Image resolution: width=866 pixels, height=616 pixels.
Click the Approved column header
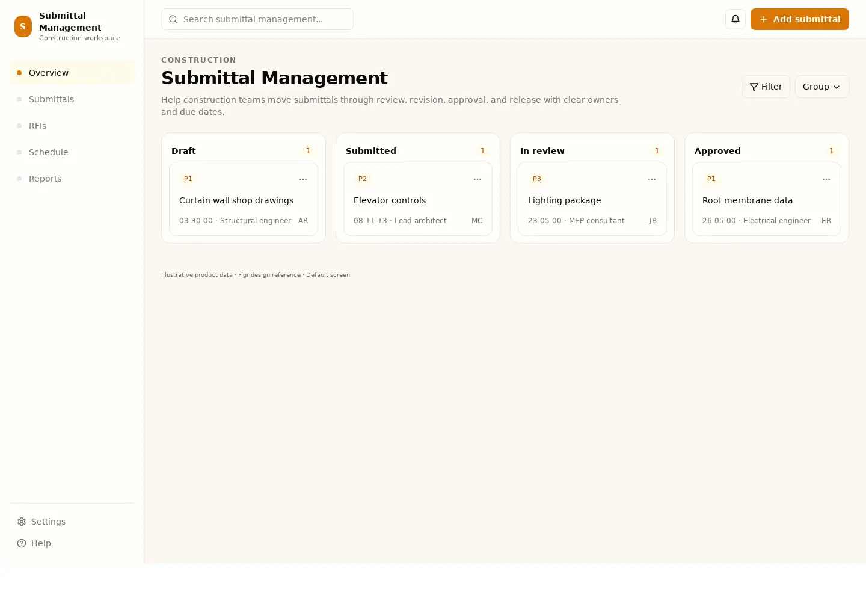[717, 151]
